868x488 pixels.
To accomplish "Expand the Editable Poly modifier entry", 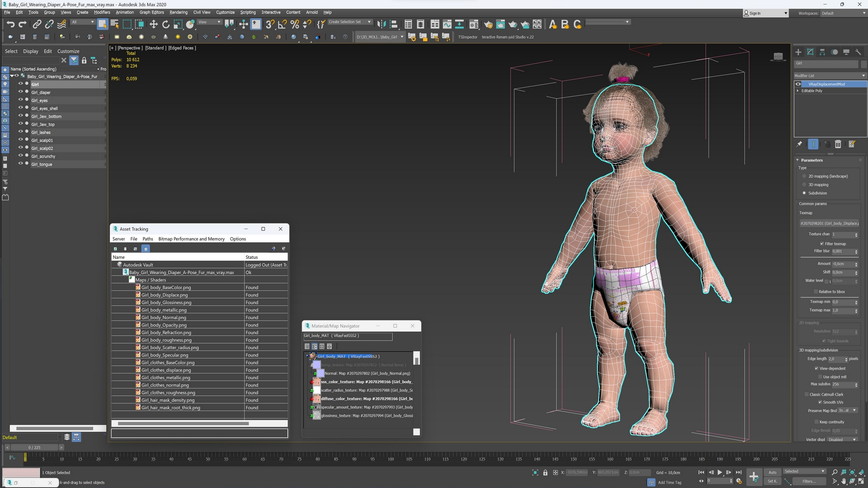I will (x=798, y=91).
